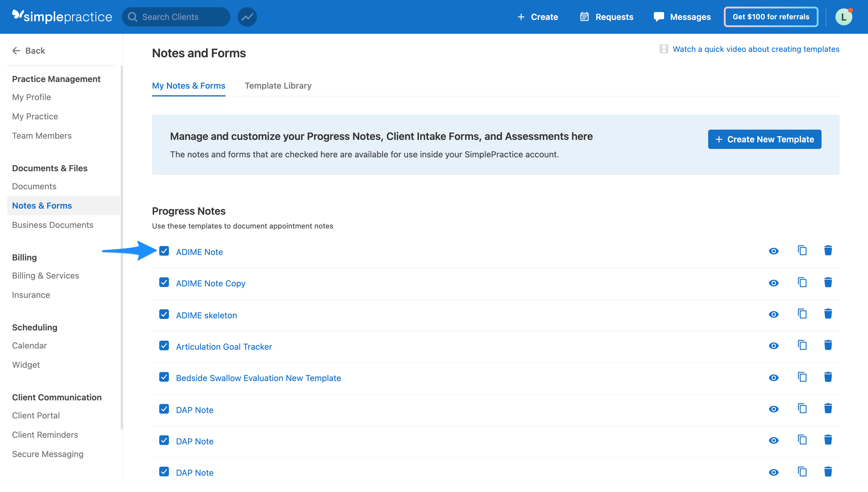Preview Bedside Swallow Evaluation New Template
The image size is (868, 492).
(773, 377)
